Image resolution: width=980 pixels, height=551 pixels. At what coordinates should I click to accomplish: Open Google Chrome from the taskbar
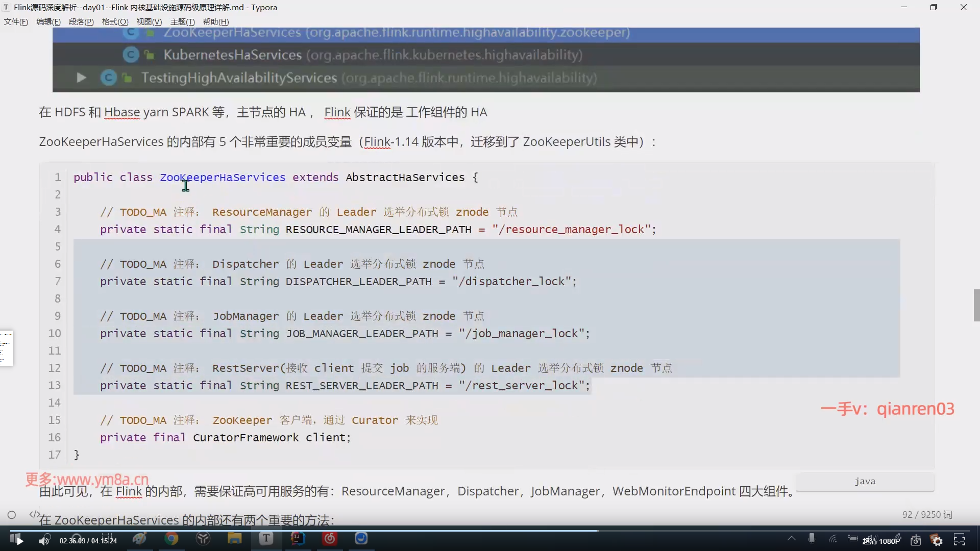point(171,539)
